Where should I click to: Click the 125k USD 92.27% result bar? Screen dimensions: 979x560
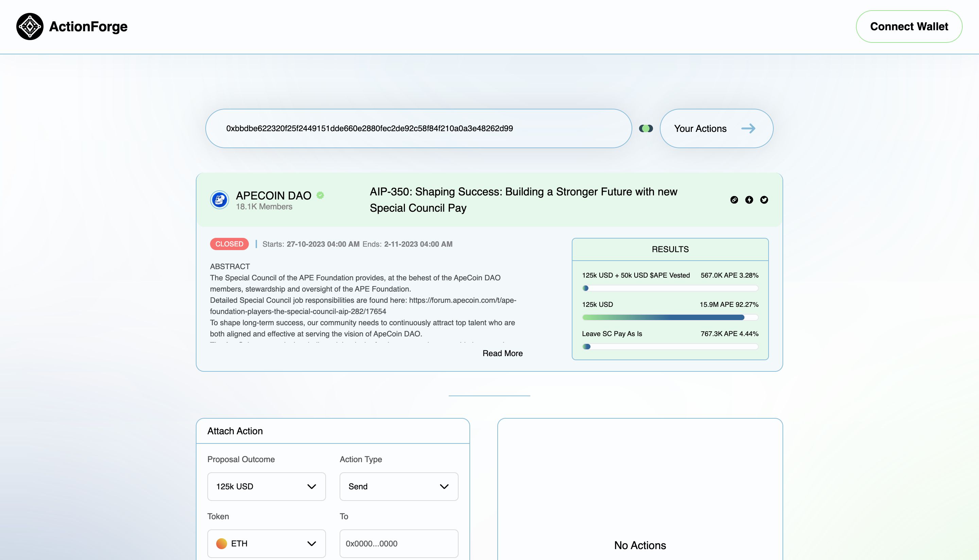click(x=670, y=317)
